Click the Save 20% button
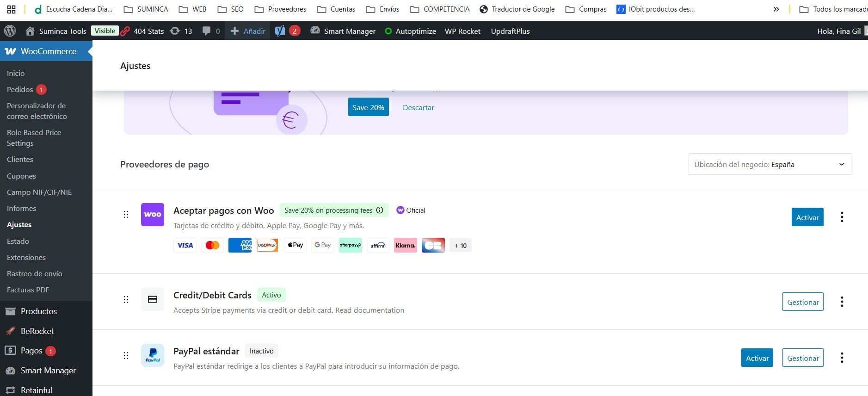This screenshot has width=868, height=396. [368, 107]
